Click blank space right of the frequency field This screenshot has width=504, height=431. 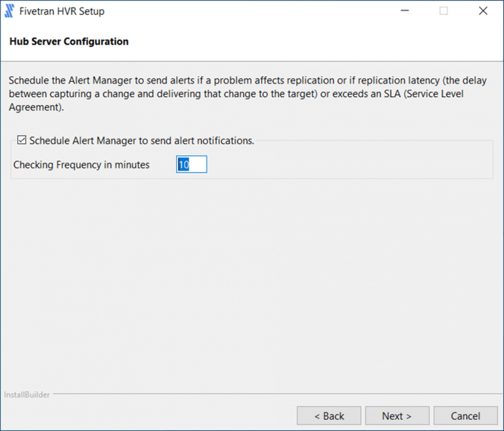coord(348,165)
